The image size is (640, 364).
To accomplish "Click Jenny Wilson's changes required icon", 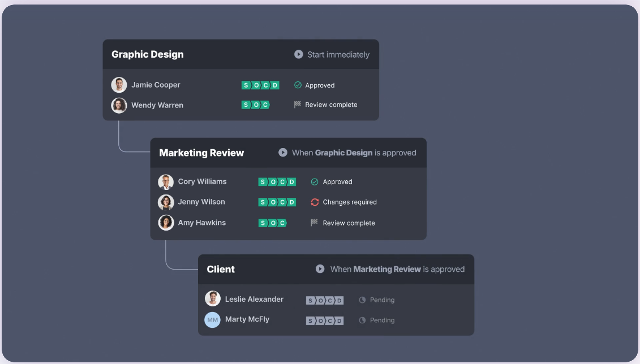I will pyautogui.click(x=315, y=202).
